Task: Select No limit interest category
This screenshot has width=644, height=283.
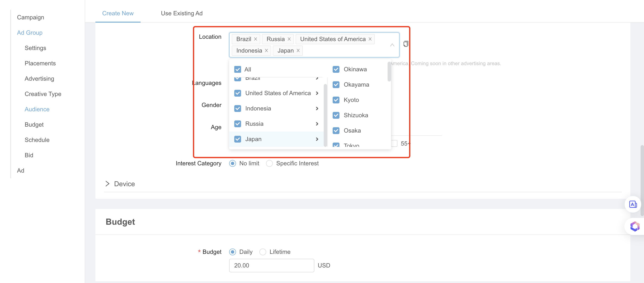Action: tap(232, 163)
